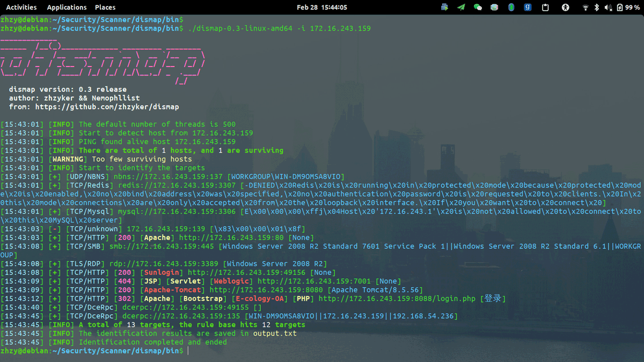This screenshot has height=362, width=644.
Task: Click the red Sunlogin tag
Action: [x=162, y=272]
